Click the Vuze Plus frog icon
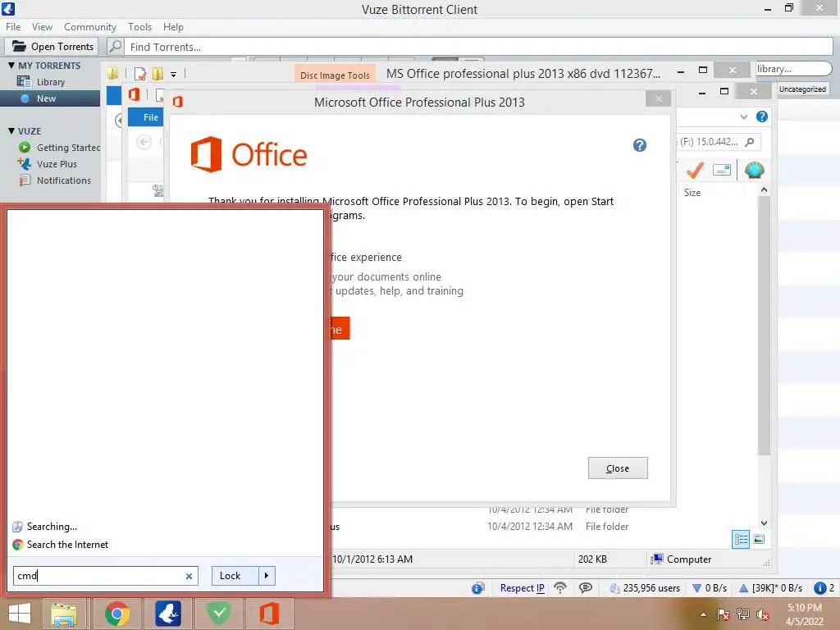 point(24,163)
